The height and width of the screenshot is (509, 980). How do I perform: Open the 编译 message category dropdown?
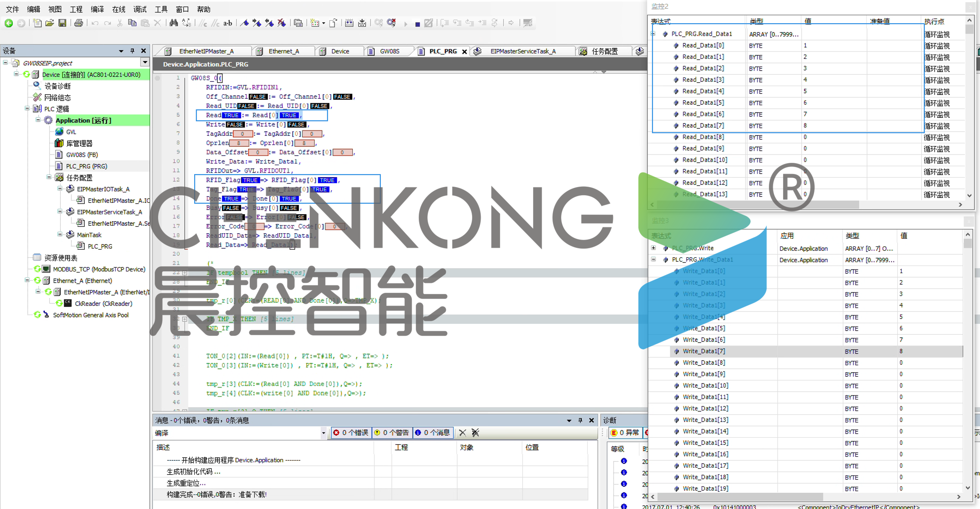pos(323,433)
